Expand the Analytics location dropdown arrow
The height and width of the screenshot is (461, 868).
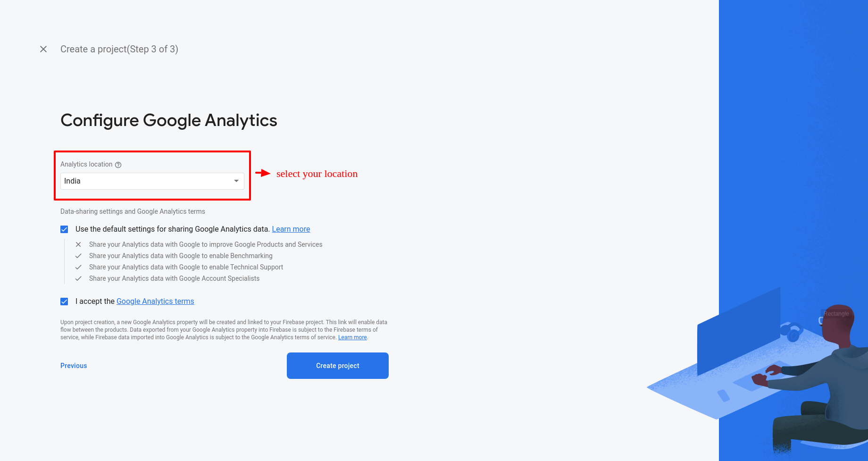tap(236, 181)
